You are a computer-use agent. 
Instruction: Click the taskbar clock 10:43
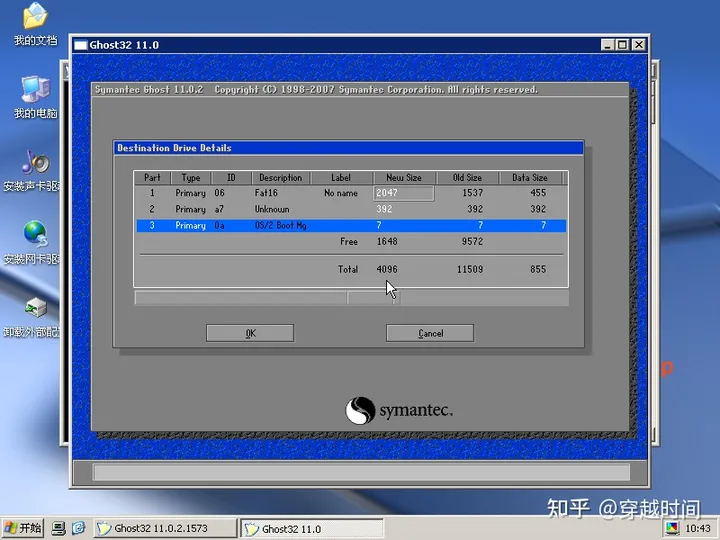[698, 529]
